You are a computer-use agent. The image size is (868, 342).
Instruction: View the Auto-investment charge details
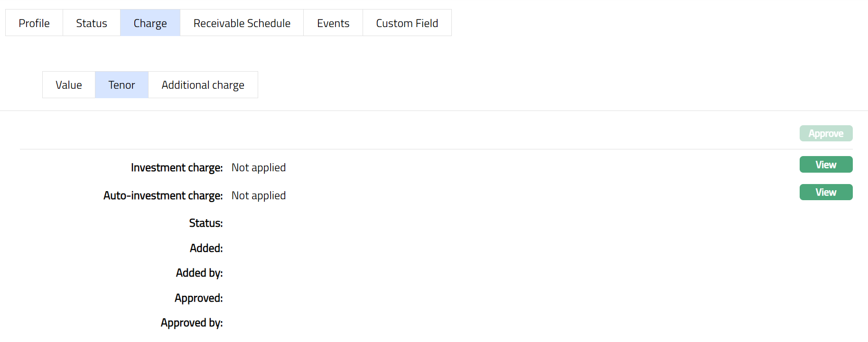(x=826, y=192)
